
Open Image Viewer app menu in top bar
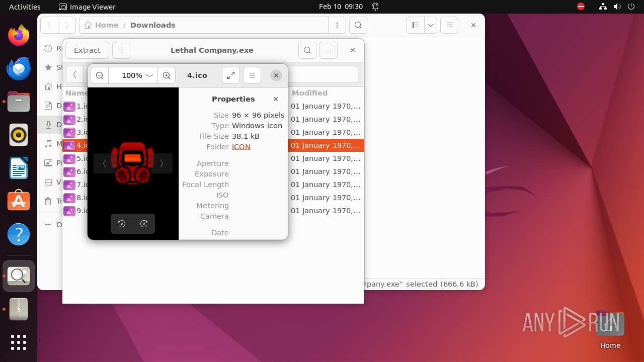click(88, 7)
